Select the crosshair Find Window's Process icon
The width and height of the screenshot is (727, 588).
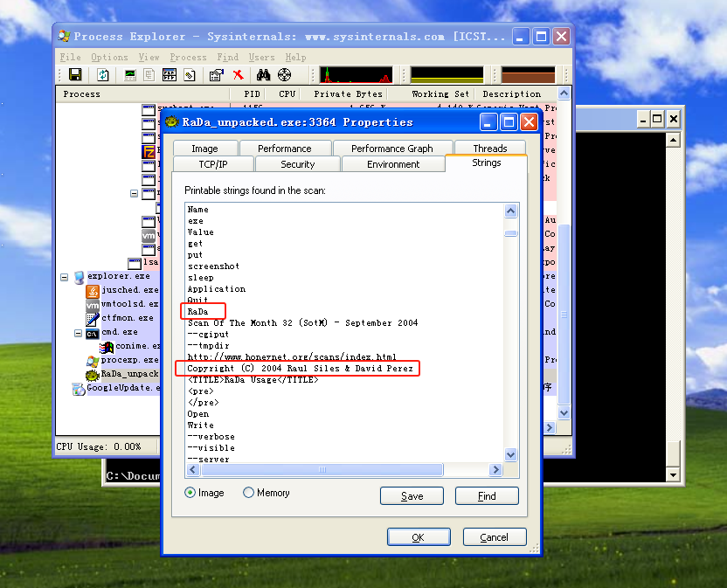tap(284, 74)
